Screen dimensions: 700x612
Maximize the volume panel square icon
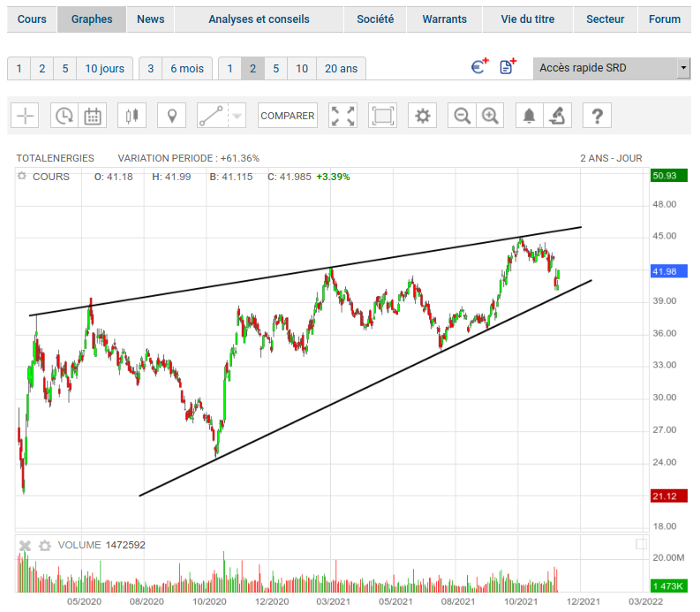point(641,544)
